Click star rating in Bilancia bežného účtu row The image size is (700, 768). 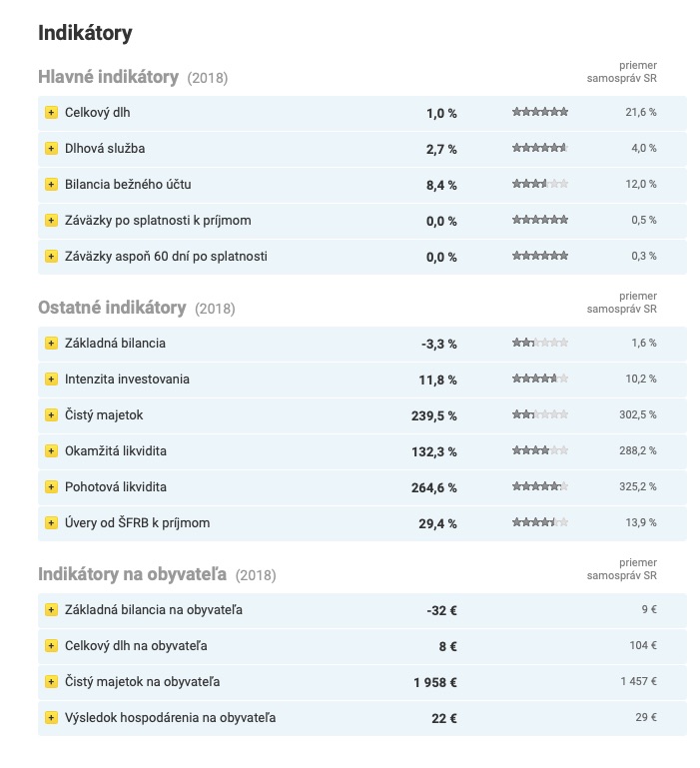[x=540, y=184]
